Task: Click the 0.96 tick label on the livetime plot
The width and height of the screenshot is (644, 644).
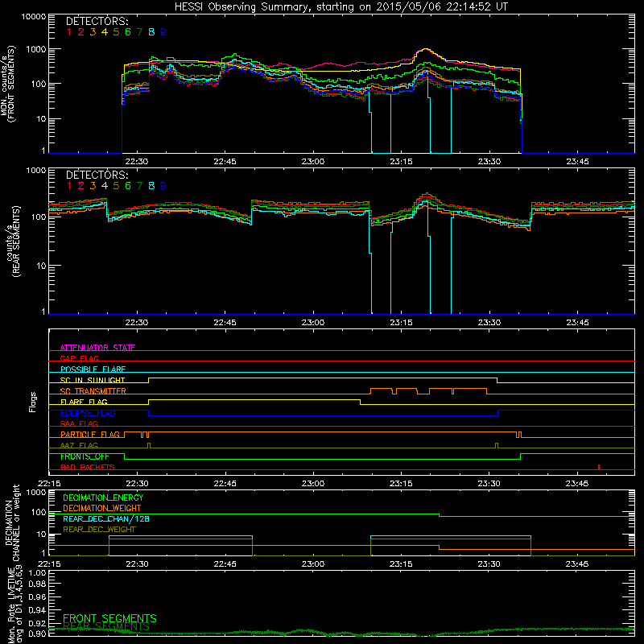Action: (37, 597)
